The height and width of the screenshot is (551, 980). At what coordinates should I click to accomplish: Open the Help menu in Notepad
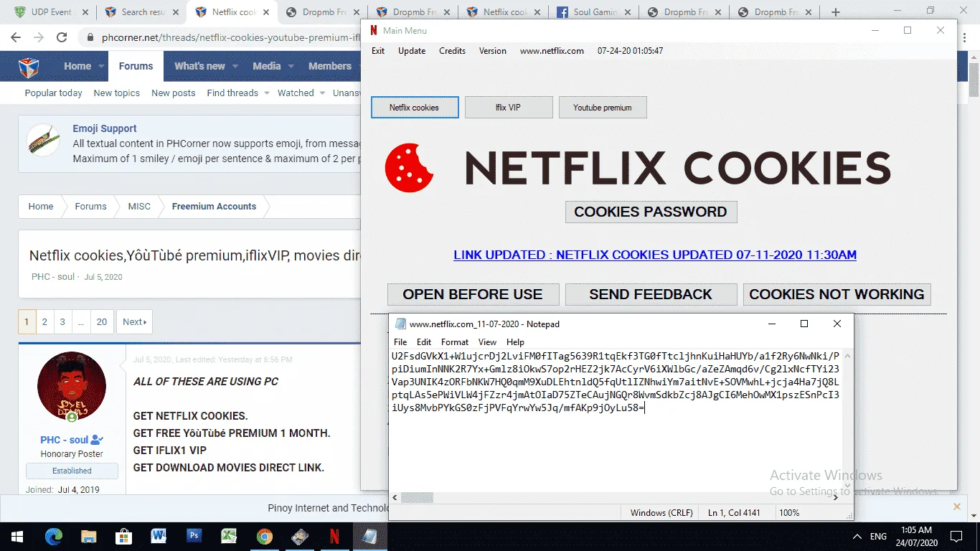click(515, 342)
